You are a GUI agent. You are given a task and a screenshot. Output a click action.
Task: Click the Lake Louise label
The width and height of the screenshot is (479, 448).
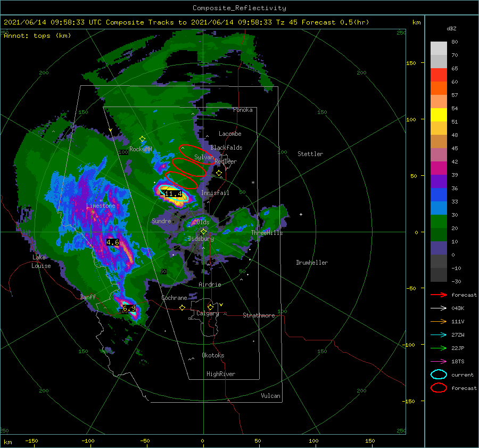tap(41, 262)
